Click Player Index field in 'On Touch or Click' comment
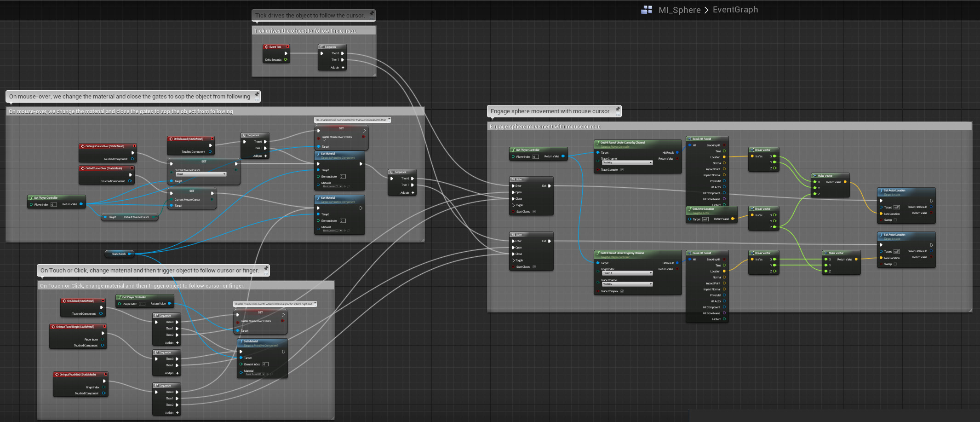980x422 pixels. pos(142,304)
